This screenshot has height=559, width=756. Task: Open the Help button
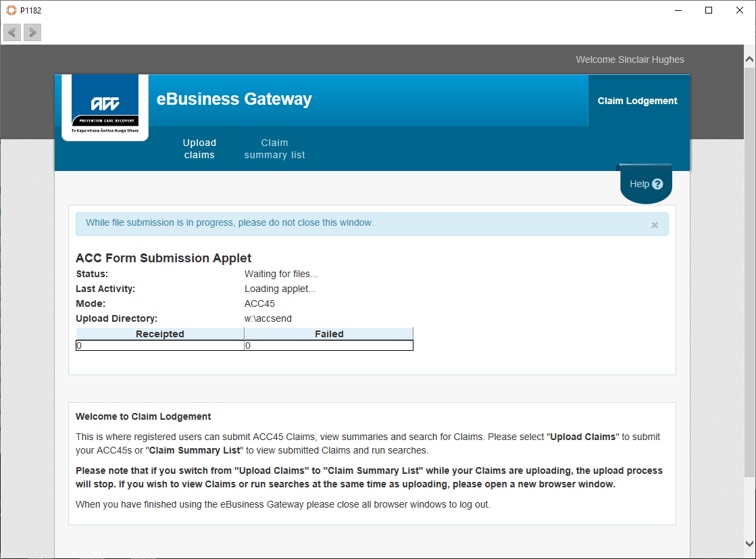[646, 184]
